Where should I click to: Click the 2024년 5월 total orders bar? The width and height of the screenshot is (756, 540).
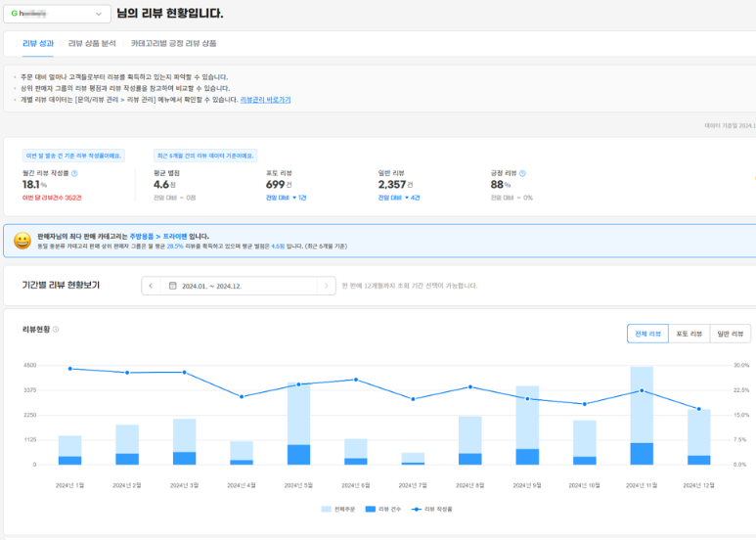point(299,414)
